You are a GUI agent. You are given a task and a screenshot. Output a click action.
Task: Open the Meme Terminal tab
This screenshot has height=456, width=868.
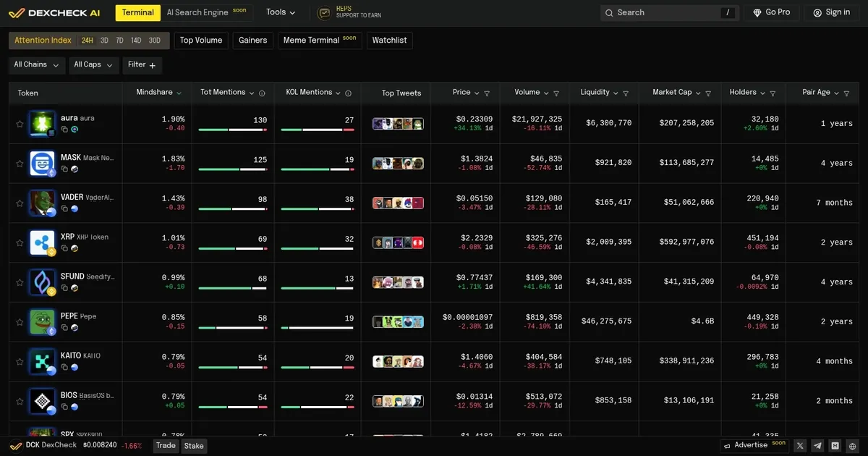point(320,41)
